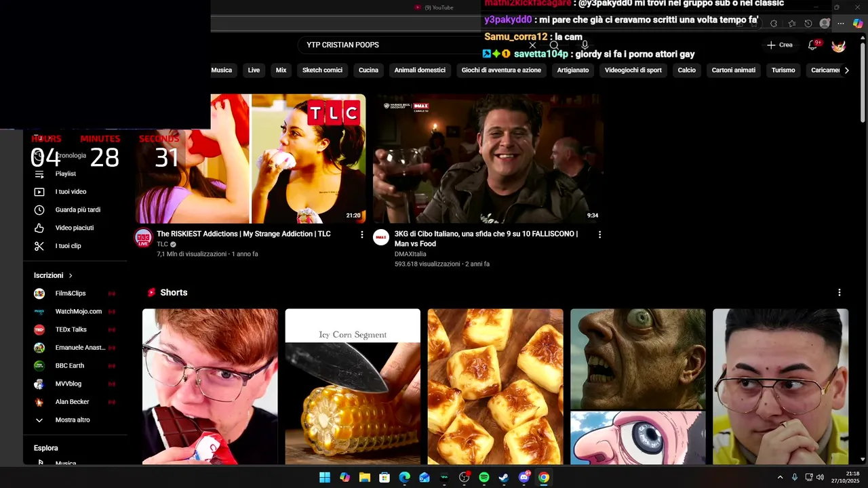This screenshot has height=488, width=868.
Task: Clear the search text with X
Action: click(532, 45)
